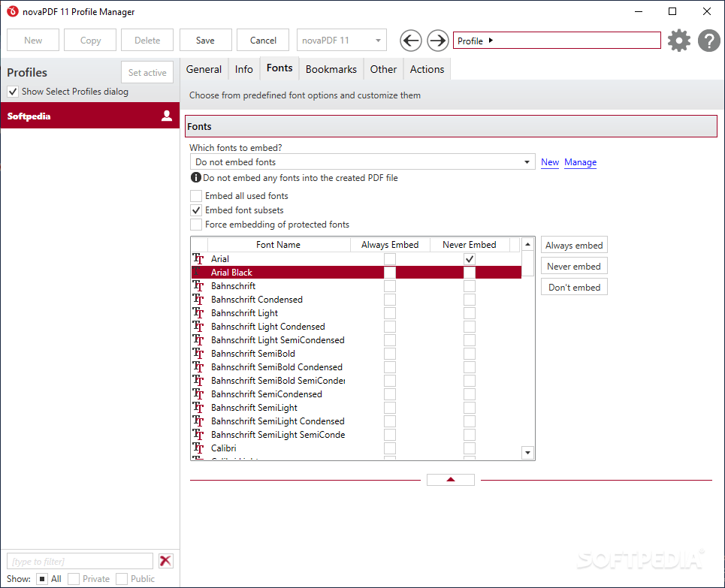This screenshot has height=588, width=725.
Task: Click the Delete profile button
Action: click(x=147, y=41)
